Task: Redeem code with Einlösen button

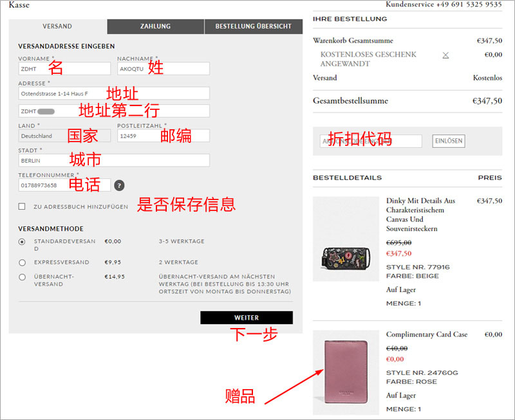Action: point(449,141)
